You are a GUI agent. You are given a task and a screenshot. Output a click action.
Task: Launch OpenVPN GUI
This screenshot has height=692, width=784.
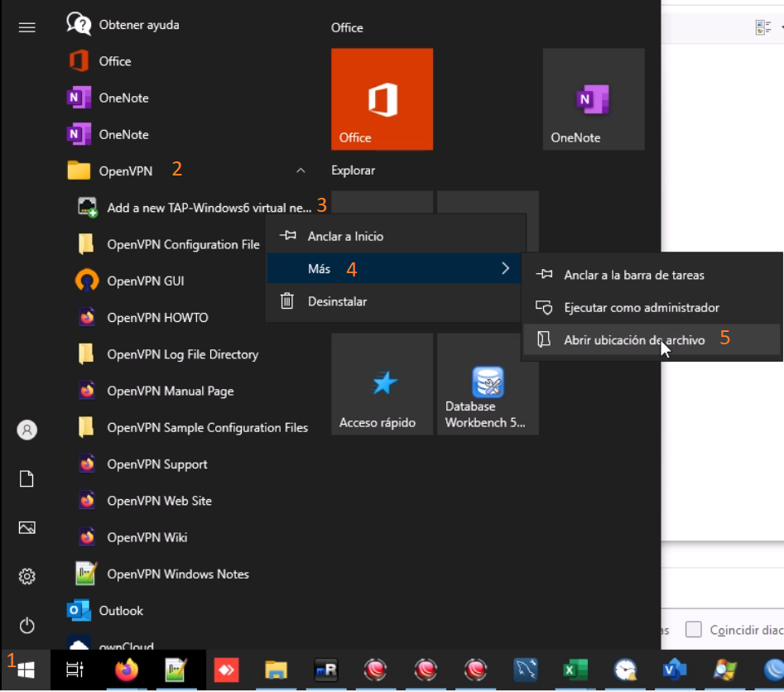point(130,281)
